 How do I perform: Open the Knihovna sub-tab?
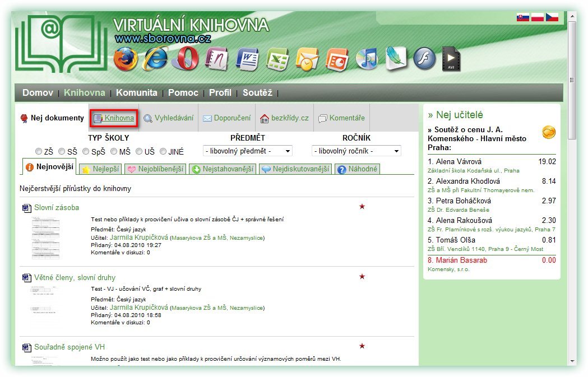point(114,118)
